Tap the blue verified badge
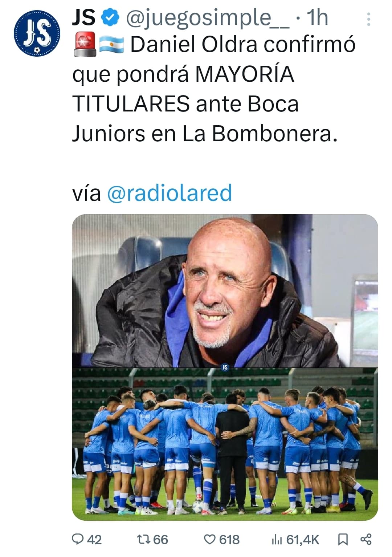 [110, 17]
